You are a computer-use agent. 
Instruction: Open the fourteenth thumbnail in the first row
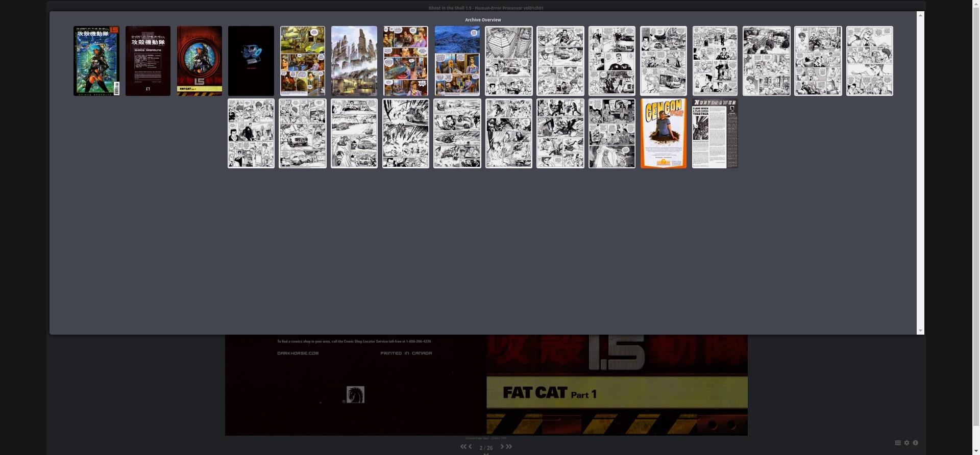click(767, 61)
